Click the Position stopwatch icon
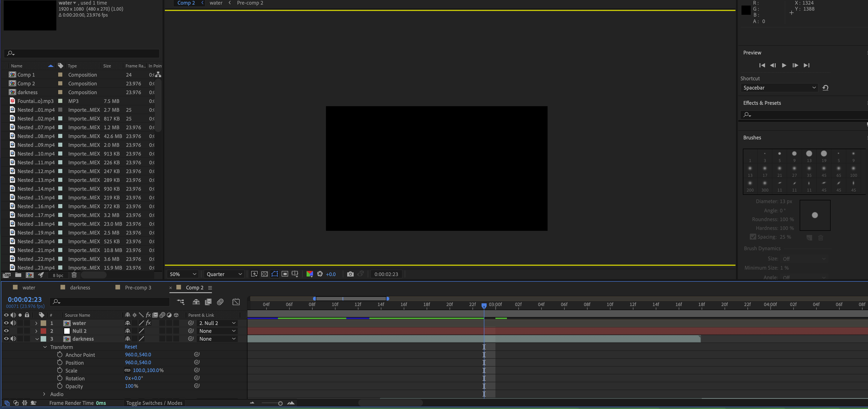Screen dimensions: 868x409 click(60, 363)
